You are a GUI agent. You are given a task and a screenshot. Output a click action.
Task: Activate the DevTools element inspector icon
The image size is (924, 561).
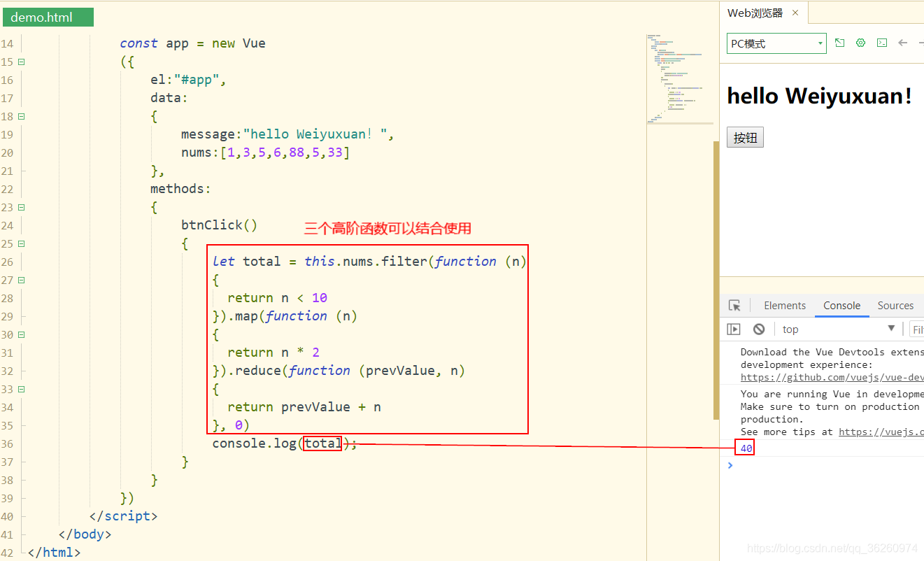[x=734, y=306]
